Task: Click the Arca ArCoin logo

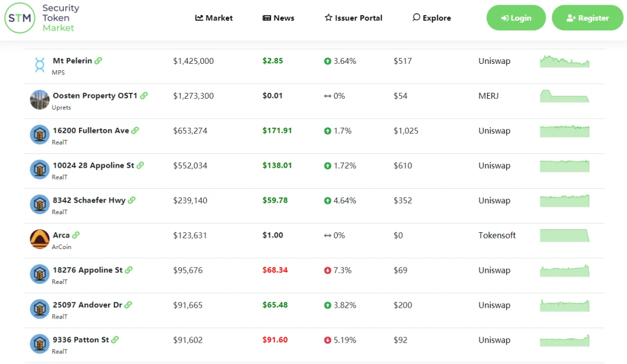Action: [x=39, y=239]
